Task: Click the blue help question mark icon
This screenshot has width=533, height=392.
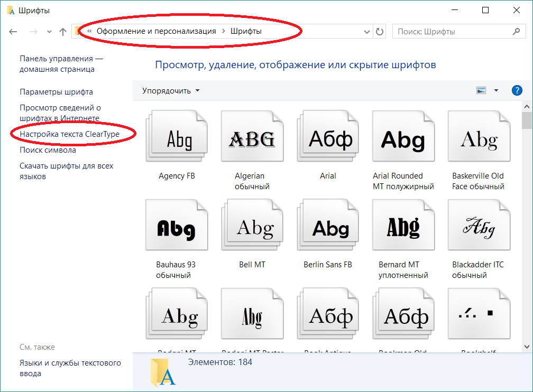Action: [x=517, y=90]
